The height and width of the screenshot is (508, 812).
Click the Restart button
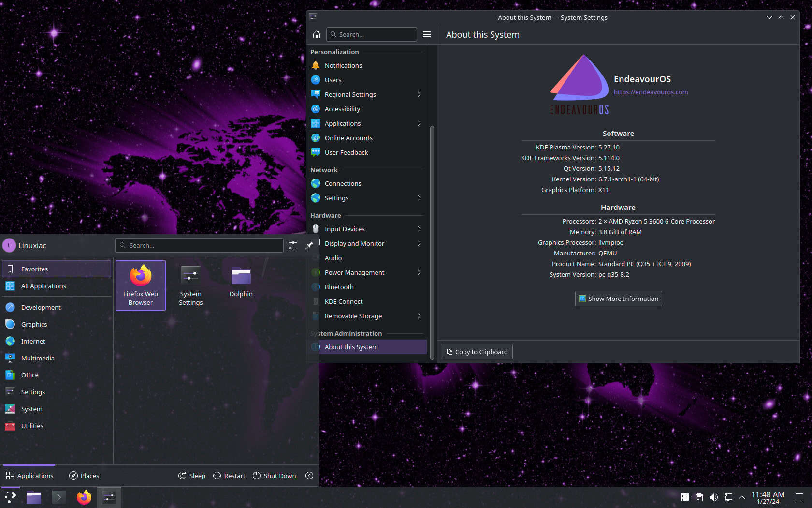[x=229, y=476]
